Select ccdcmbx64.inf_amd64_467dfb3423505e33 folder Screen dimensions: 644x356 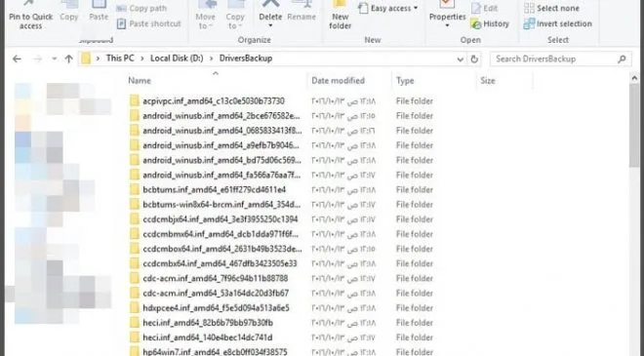(x=220, y=263)
